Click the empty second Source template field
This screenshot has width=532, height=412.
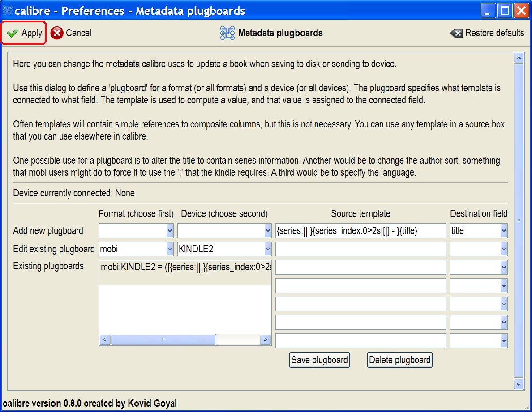pyautogui.click(x=360, y=249)
